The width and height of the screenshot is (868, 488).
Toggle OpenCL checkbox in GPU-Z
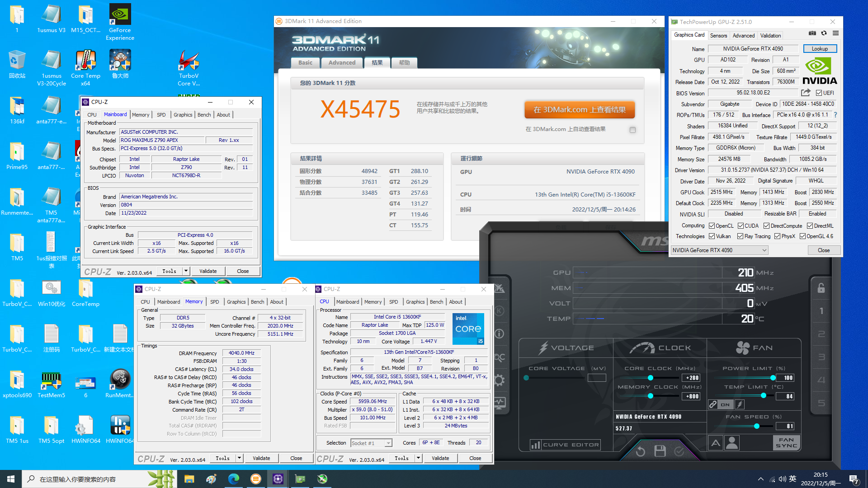[x=712, y=226]
